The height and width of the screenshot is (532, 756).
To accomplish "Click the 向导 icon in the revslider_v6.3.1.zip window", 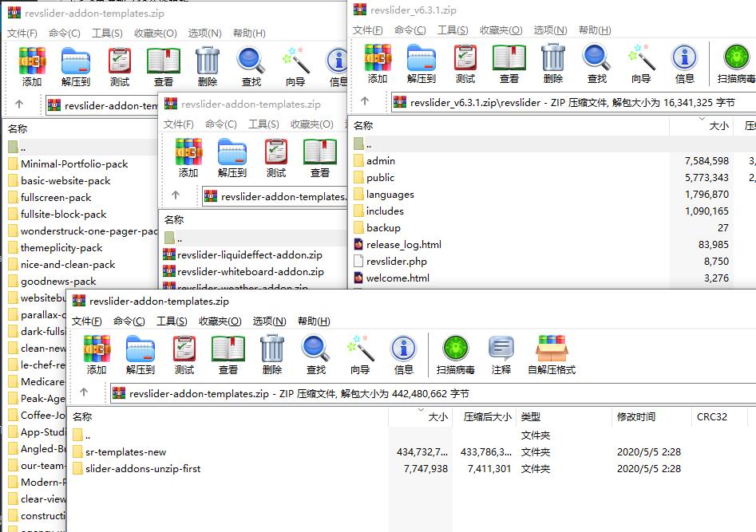I will tap(641, 64).
